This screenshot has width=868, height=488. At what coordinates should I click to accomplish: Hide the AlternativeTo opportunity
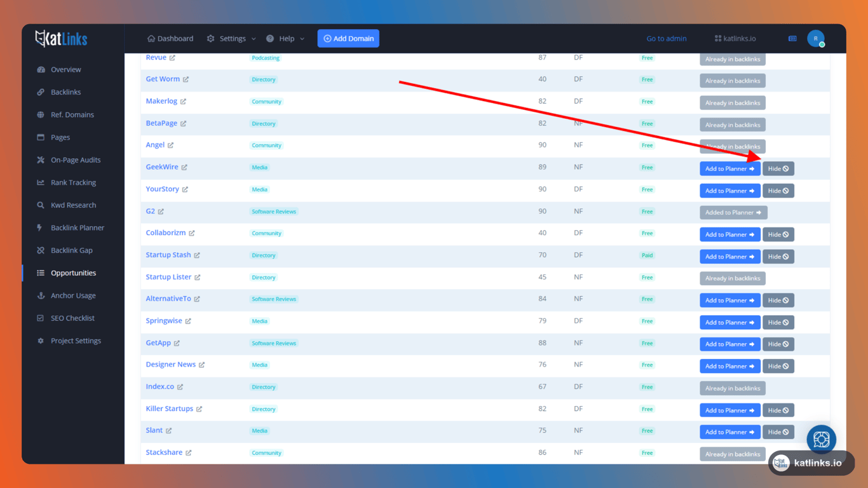(x=778, y=301)
